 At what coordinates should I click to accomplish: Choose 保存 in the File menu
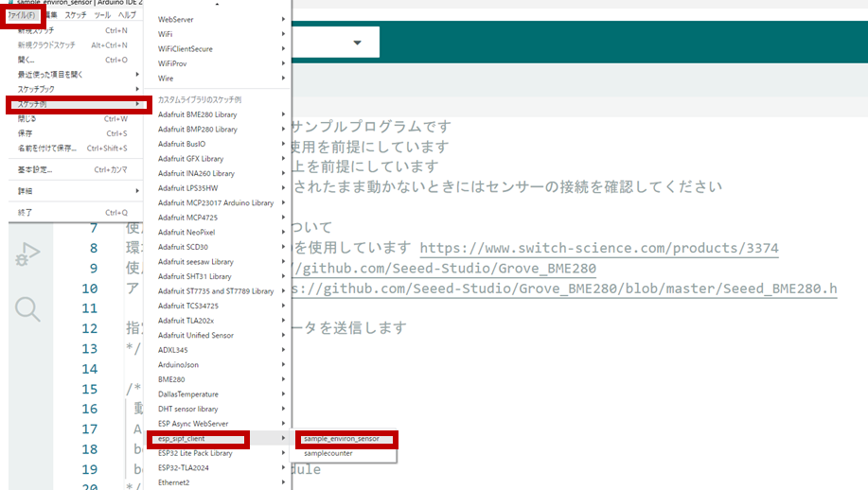click(75, 133)
